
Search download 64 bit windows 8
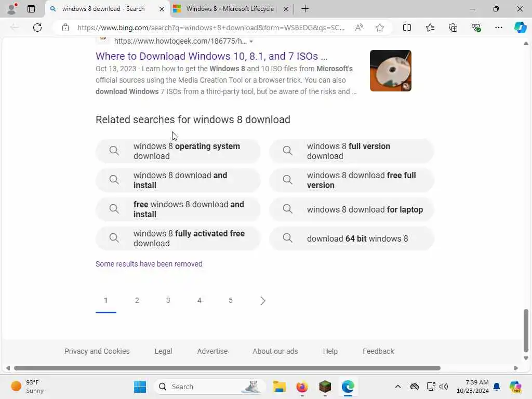point(352,238)
